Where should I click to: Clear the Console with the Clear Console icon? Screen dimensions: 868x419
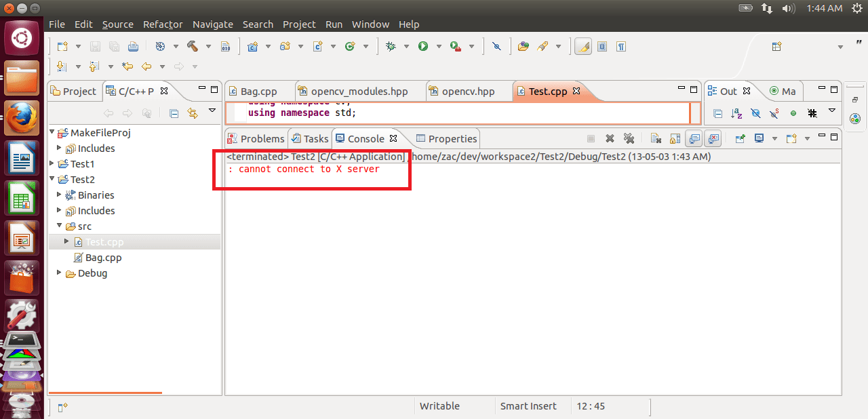(657, 138)
